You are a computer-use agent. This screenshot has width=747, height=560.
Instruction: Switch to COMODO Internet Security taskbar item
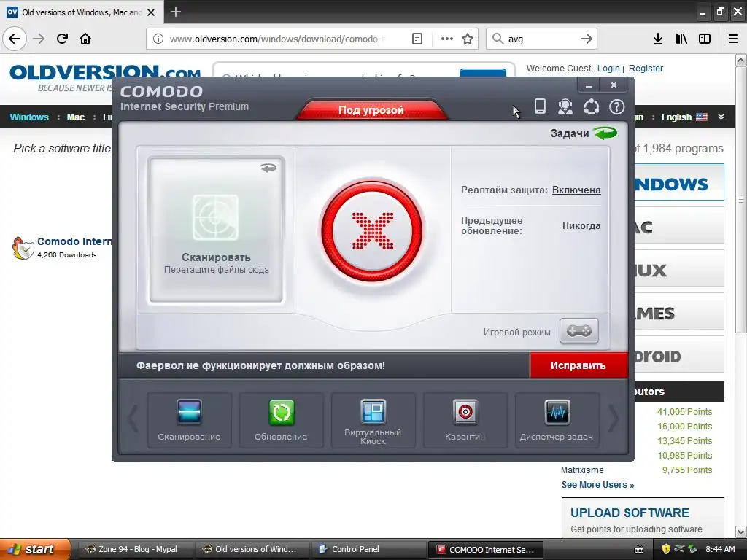tap(485, 549)
